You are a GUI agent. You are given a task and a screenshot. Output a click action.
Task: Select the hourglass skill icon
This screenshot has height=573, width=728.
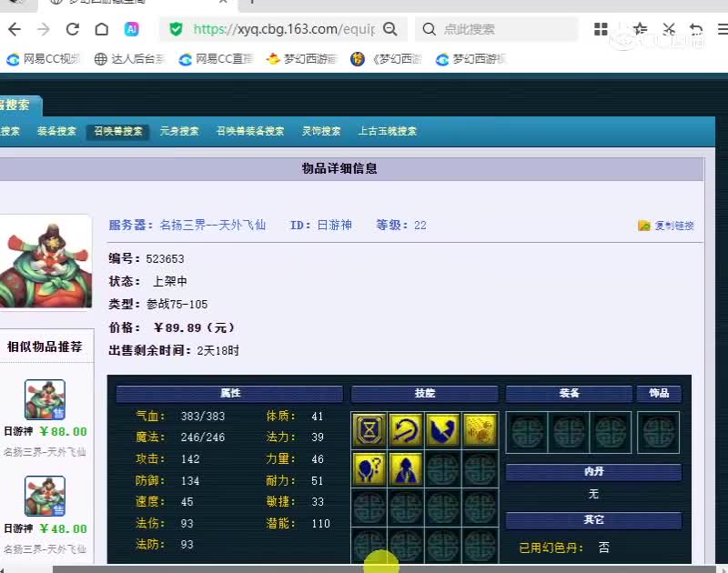[x=369, y=430]
